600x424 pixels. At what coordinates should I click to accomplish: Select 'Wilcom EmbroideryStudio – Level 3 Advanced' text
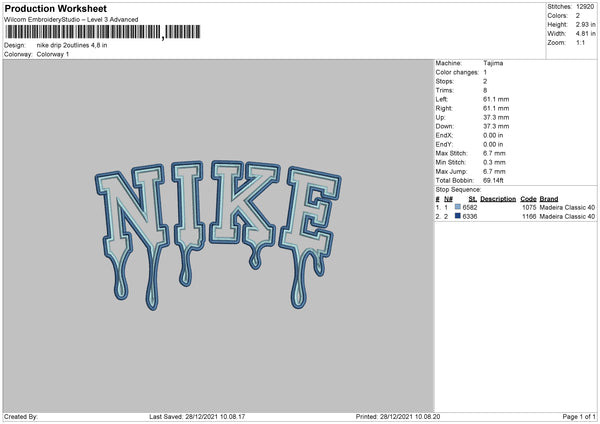pos(71,20)
